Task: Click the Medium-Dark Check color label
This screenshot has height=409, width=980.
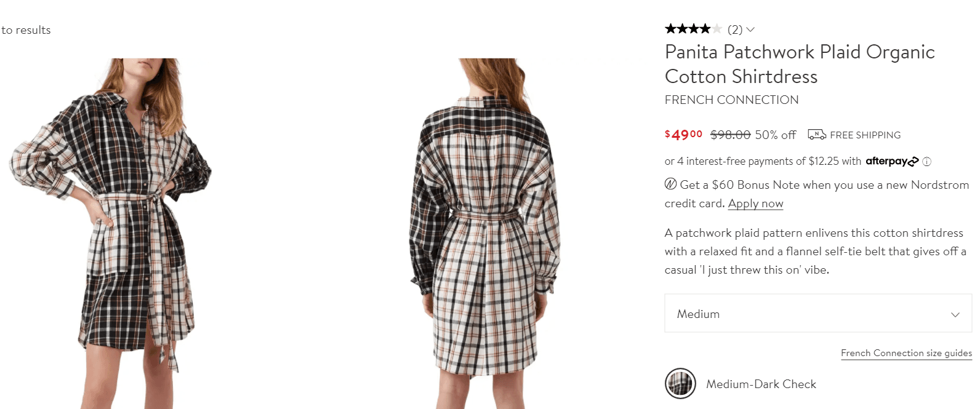Action: point(761,384)
